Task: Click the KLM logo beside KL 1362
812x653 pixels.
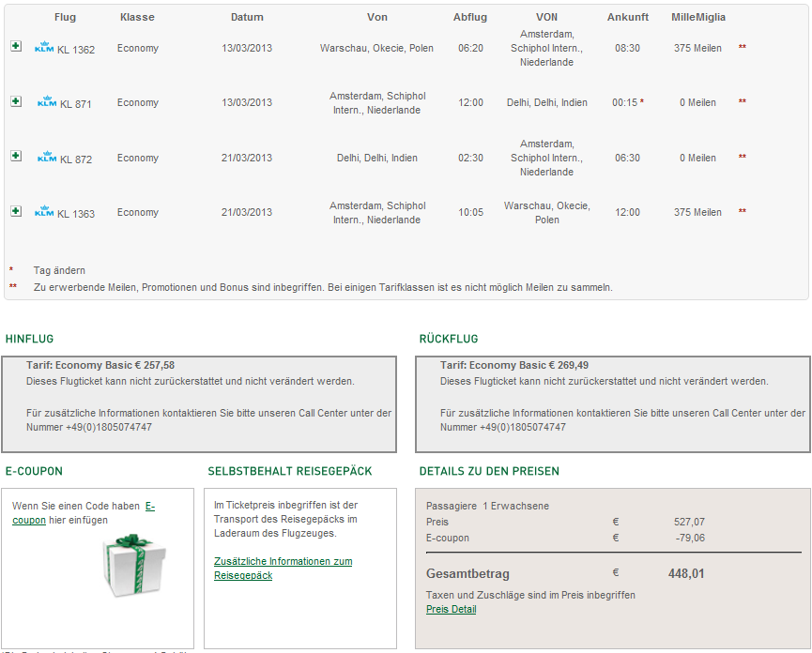Action: [44, 48]
